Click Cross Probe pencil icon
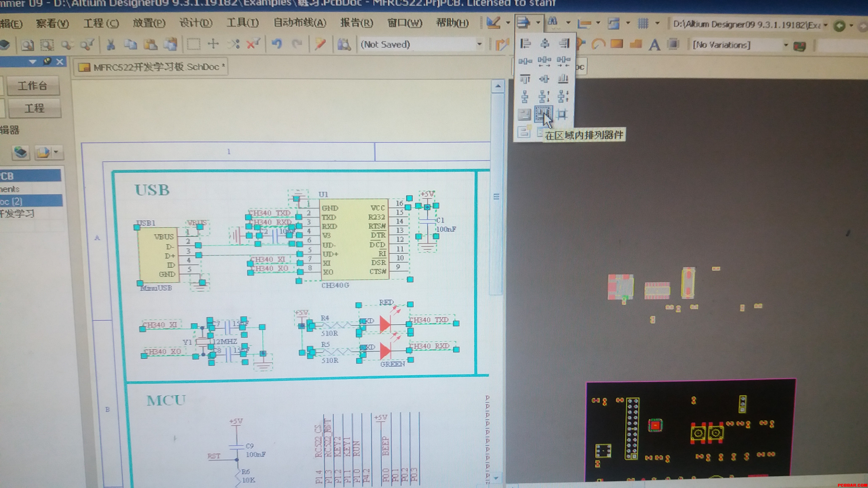This screenshot has height=488, width=868. (x=320, y=45)
